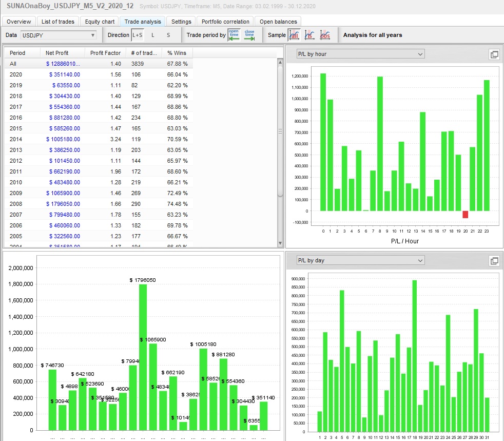The image size is (504, 441).
Task: Select the 2020 period row
Action: (x=99, y=74)
